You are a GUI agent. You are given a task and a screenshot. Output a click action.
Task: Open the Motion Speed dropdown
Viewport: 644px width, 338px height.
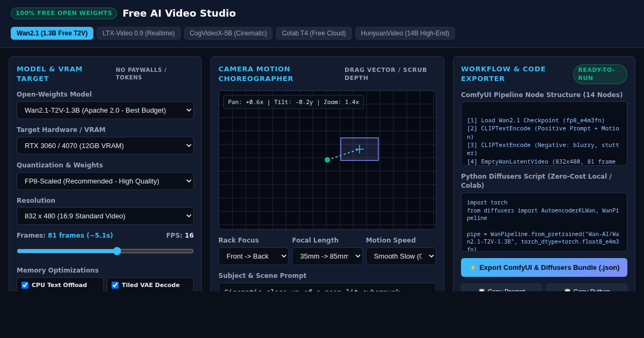coord(401,256)
